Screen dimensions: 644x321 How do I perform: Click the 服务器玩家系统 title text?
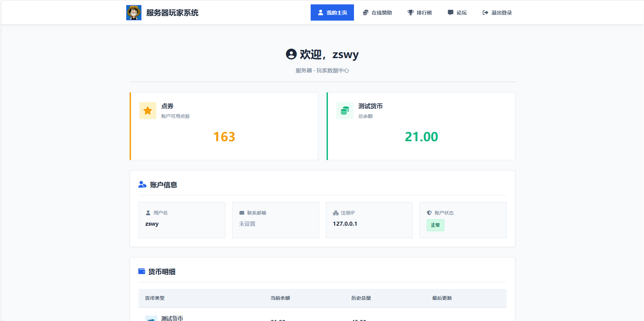tap(172, 13)
